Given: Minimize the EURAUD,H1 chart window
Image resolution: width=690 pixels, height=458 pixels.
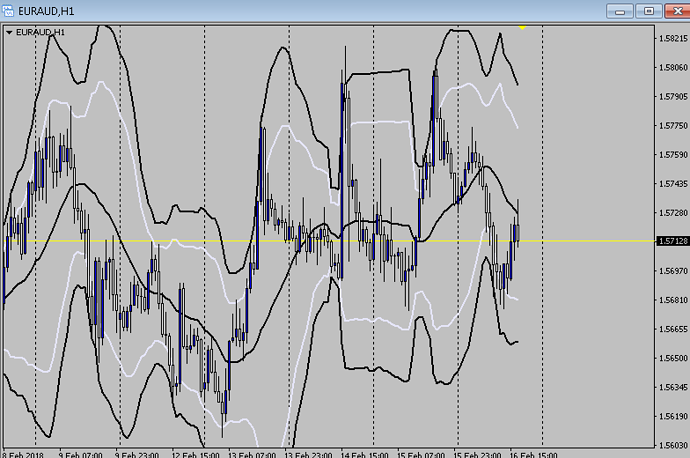Looking at the screenshot, I should point(620,11).
